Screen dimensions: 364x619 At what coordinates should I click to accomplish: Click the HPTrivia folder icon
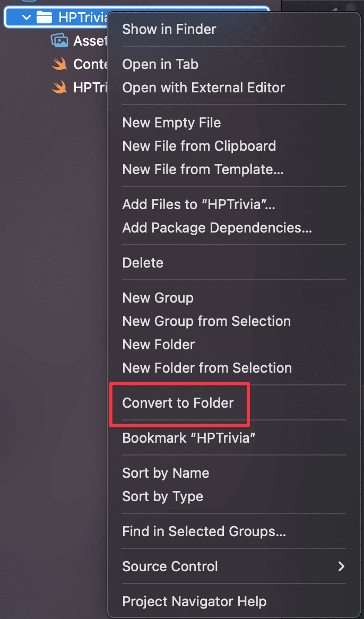(x=44, y=18)
